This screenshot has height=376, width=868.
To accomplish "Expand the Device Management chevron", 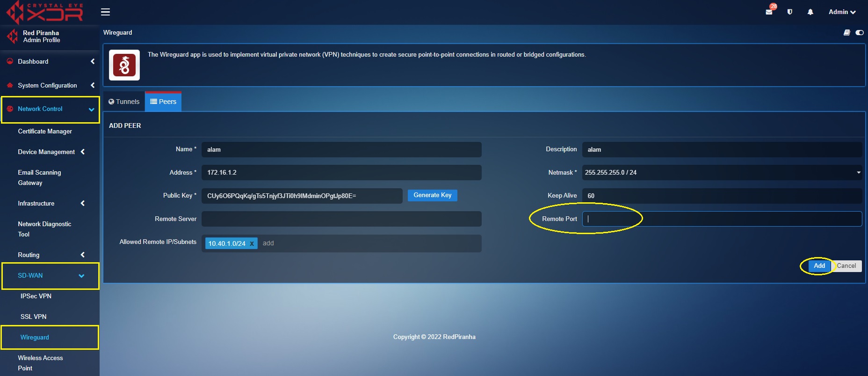I will coord(83,152).
